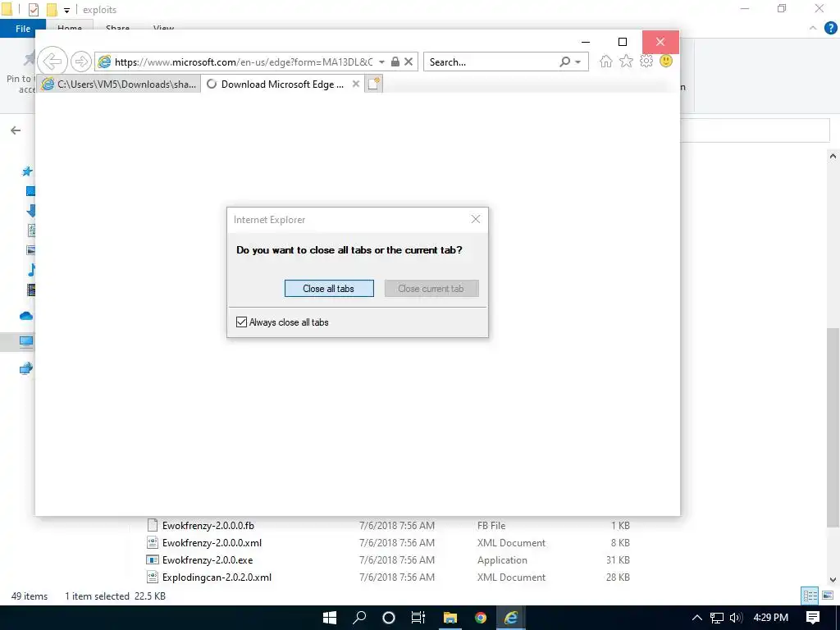Select Ewokfrenzy-2.0.0.0.fb file

coord(208,526)
